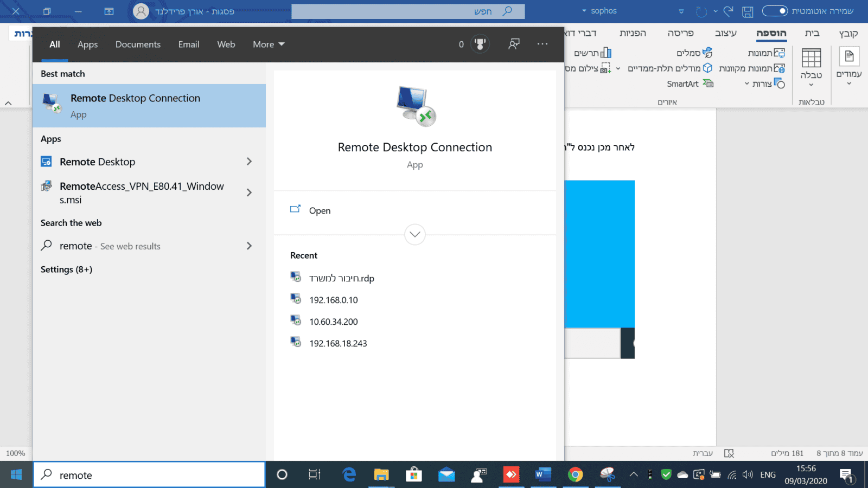Select the All search filter tab
Screen dimensions: 868x488
[55, 44]
